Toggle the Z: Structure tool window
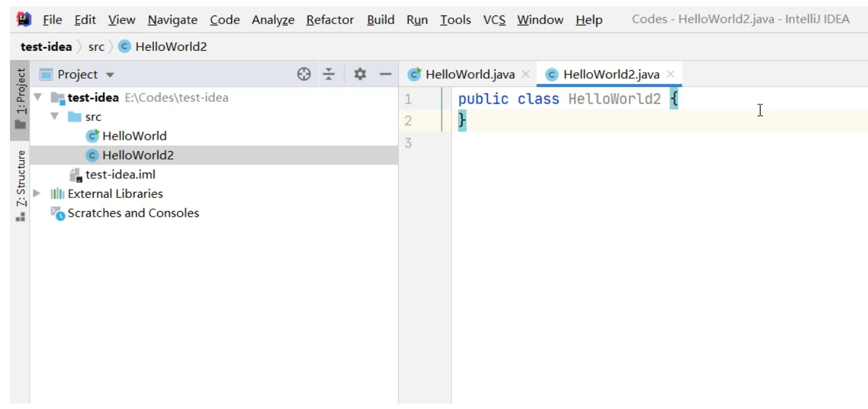 pos(20,186)
